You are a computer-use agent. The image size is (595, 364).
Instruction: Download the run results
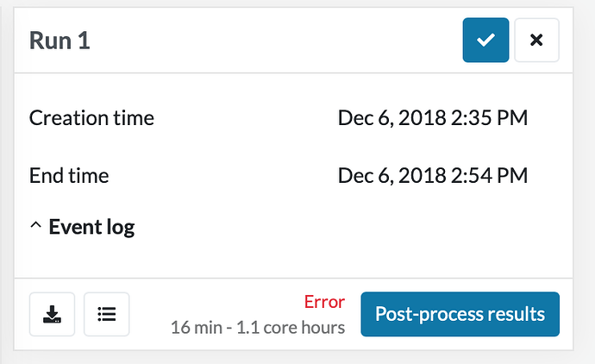52,314
